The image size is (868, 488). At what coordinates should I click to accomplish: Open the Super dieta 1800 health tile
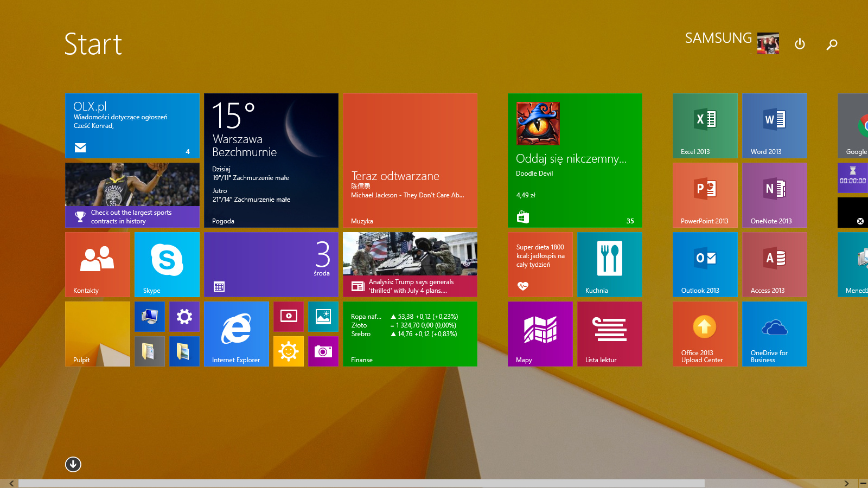[x=540, y=265]
